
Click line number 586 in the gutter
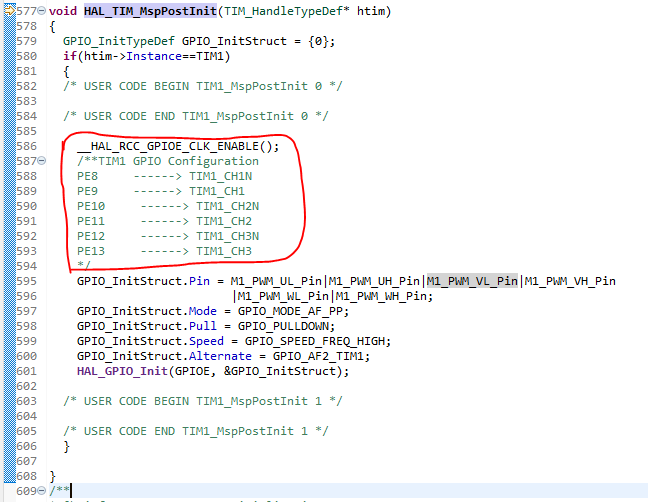click(x=26, y=146)
